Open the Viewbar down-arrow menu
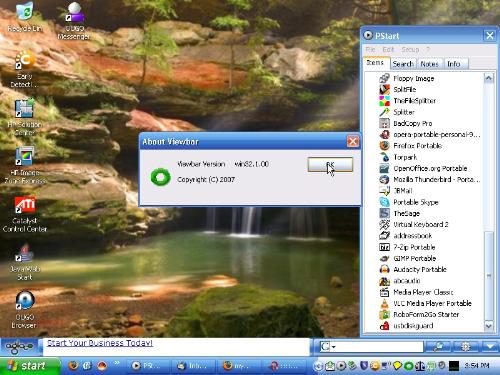The width and height of the screenshot is (500, 375). coord(489,347)
